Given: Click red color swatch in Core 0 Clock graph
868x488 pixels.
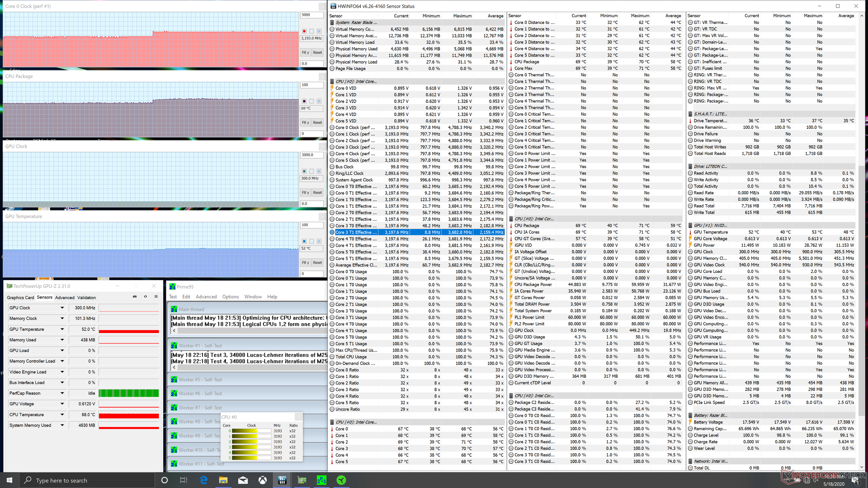Looking at the screenshot, I should (x=304, y=31).
